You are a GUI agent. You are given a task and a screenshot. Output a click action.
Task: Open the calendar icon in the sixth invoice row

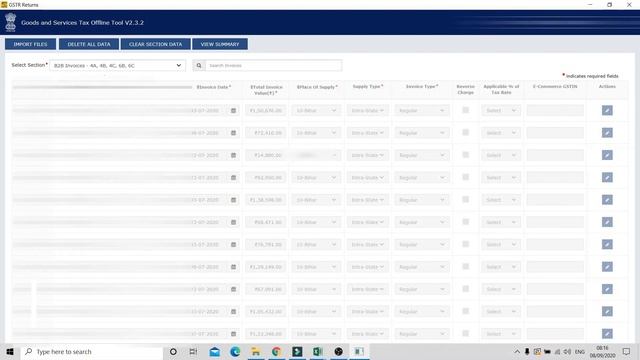[x=233, y=222]
